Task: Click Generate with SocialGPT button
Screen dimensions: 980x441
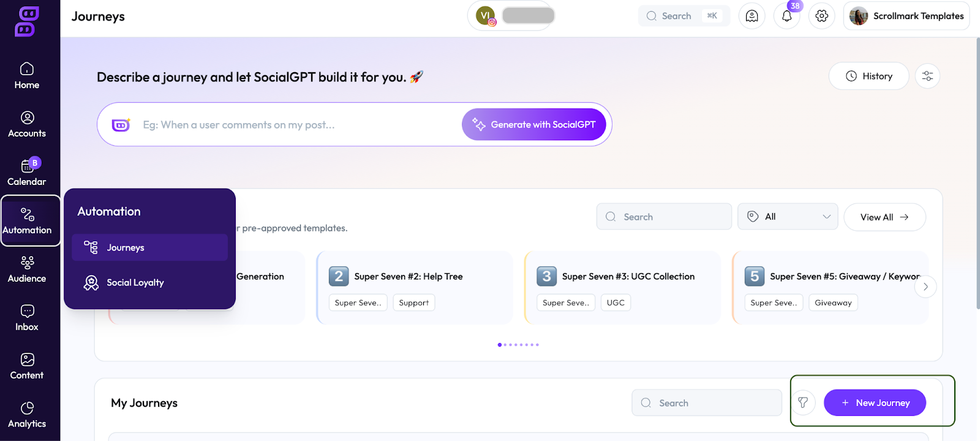Action: coord(533,125)
